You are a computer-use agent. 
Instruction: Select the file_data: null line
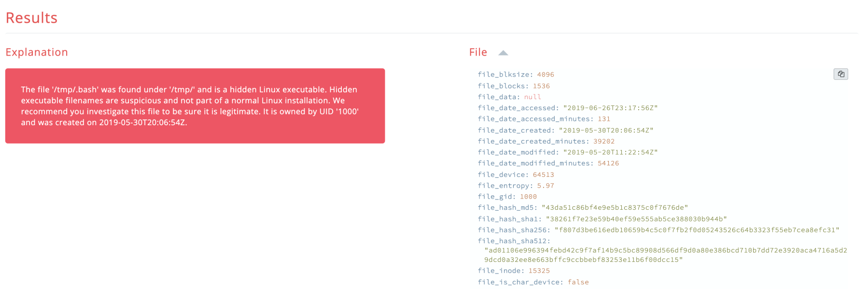pos(509,97)
